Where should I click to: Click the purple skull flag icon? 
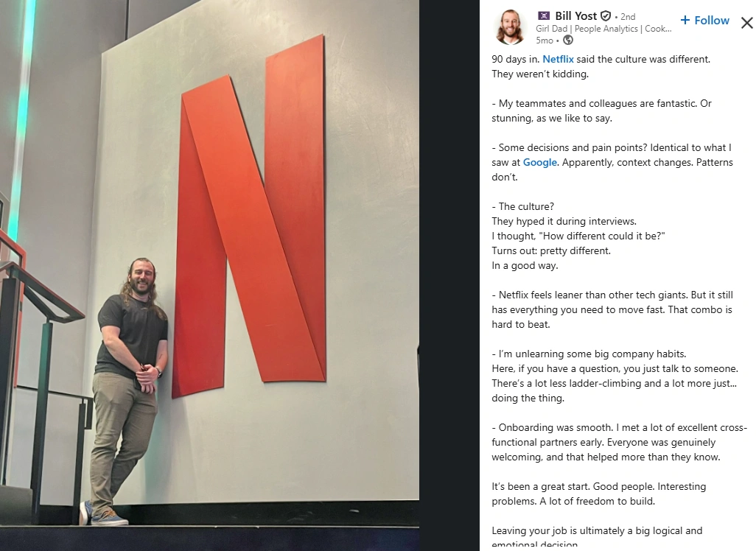coord(544,16)
